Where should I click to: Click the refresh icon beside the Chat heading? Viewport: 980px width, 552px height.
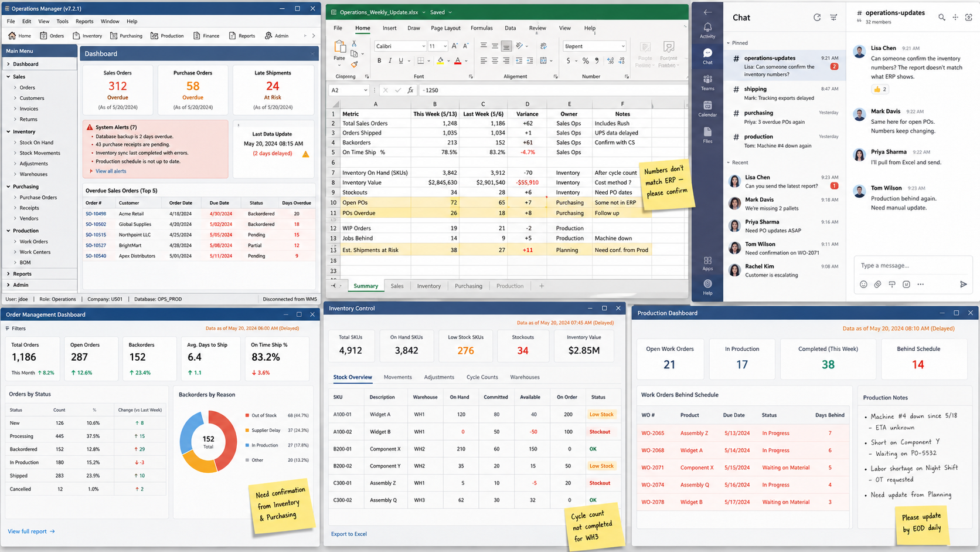coord(817,18)
